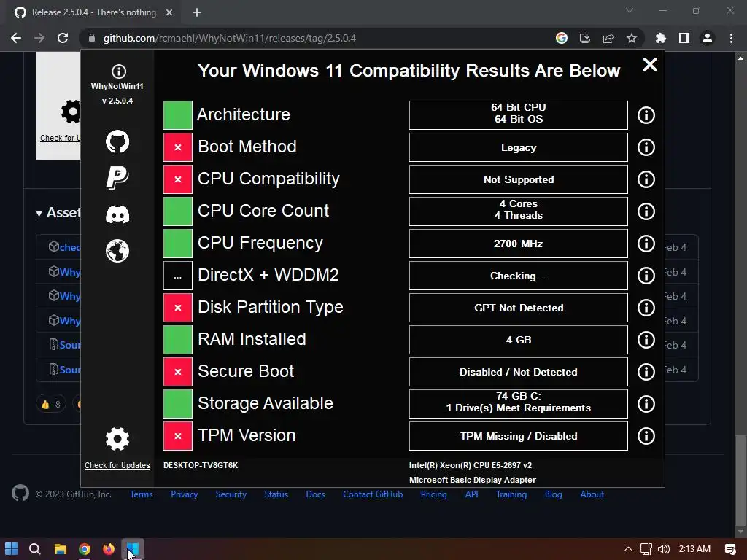Open a new Chrome tab
This screenshot has height=560, width=747.
[x=197, y=12]
